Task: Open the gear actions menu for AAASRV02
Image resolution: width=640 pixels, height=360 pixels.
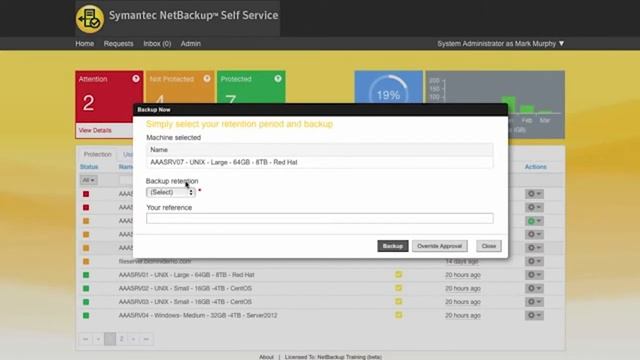Action: (534, 288)
